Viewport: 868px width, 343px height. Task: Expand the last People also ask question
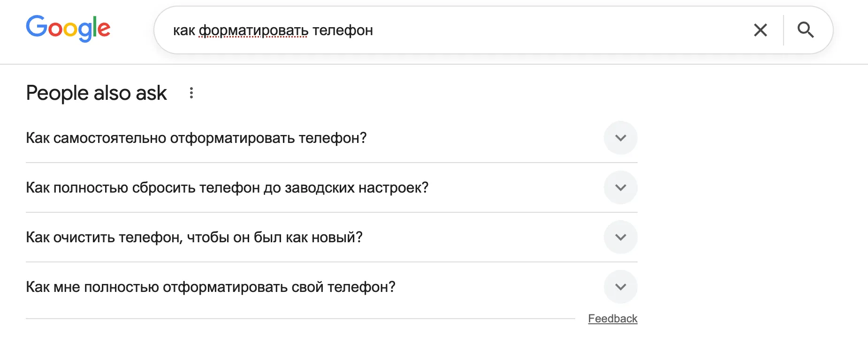point(621,286)
